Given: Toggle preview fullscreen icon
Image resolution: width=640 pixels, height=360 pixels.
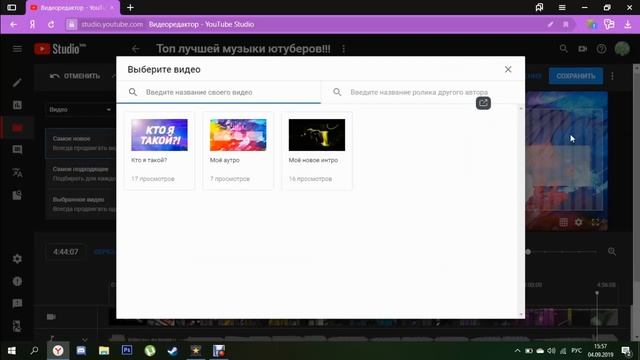Looking at the screenshot, I should pyautogui.click(x=596, y=222).
